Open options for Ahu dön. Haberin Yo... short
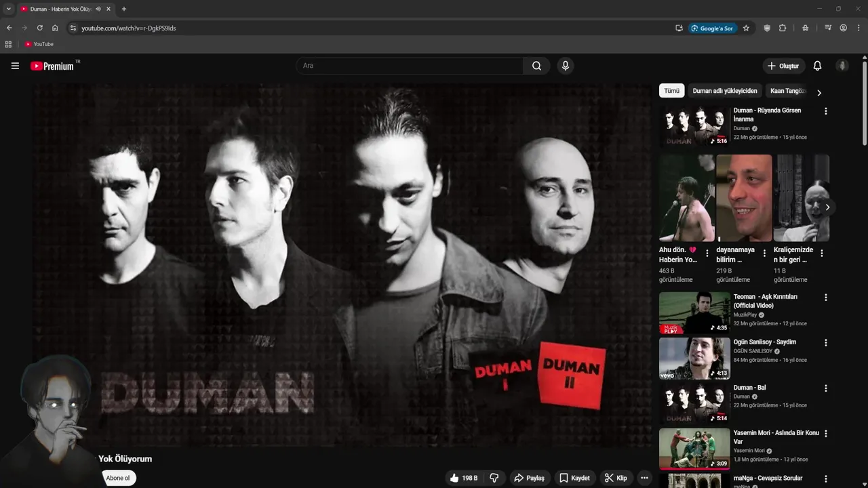868x488 pixels. [x=707, y=253]
